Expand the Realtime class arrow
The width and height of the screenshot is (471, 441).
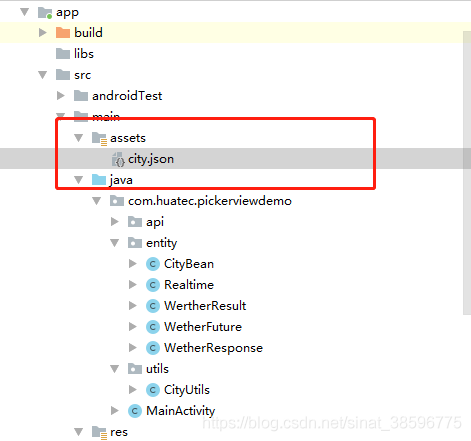point(133,285)
